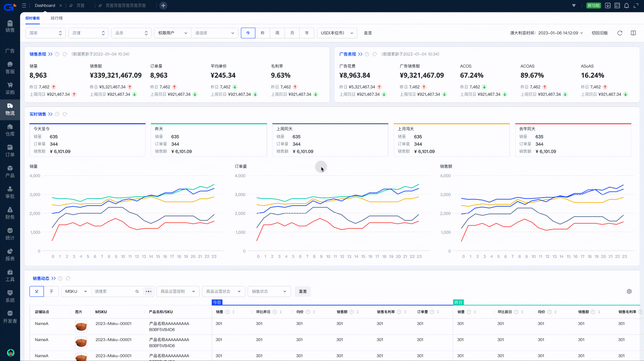Open the notifications bell in top bar
The width and height of the screenshot is (644, 361).
point(627,5)
